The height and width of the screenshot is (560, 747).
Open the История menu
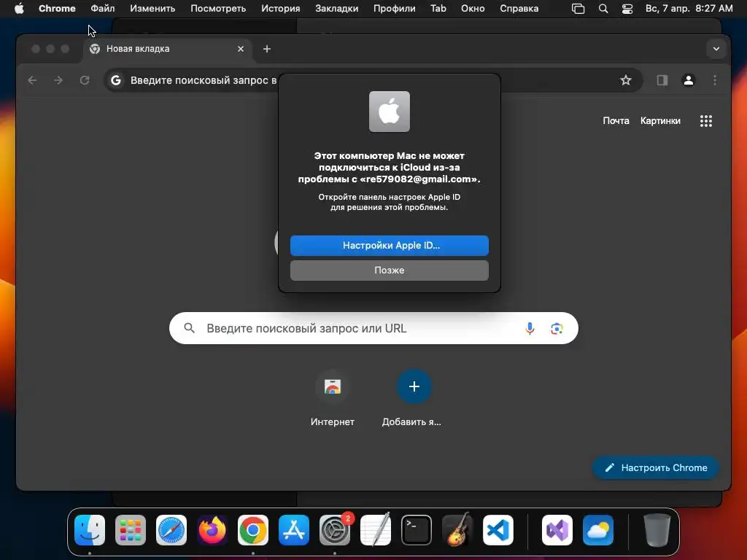pyautogui.click(x=281, y=9)
